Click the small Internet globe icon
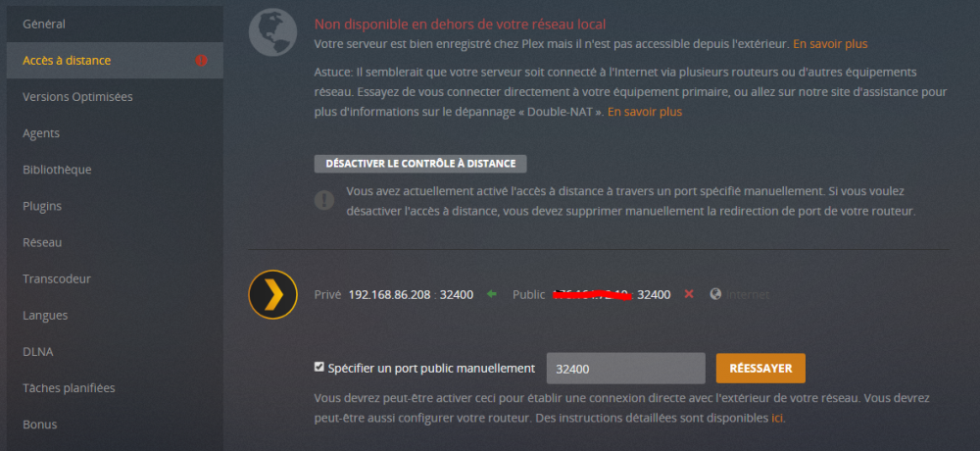 click(715, 294)
